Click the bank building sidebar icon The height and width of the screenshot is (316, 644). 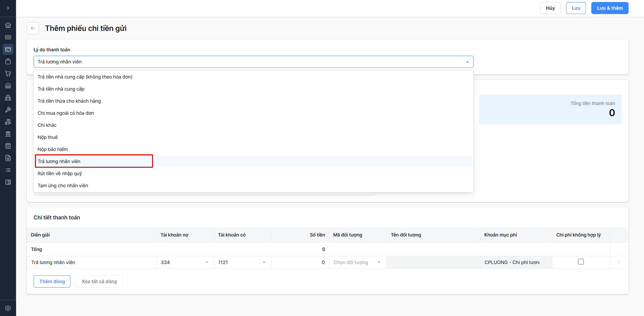pos(8,134)
